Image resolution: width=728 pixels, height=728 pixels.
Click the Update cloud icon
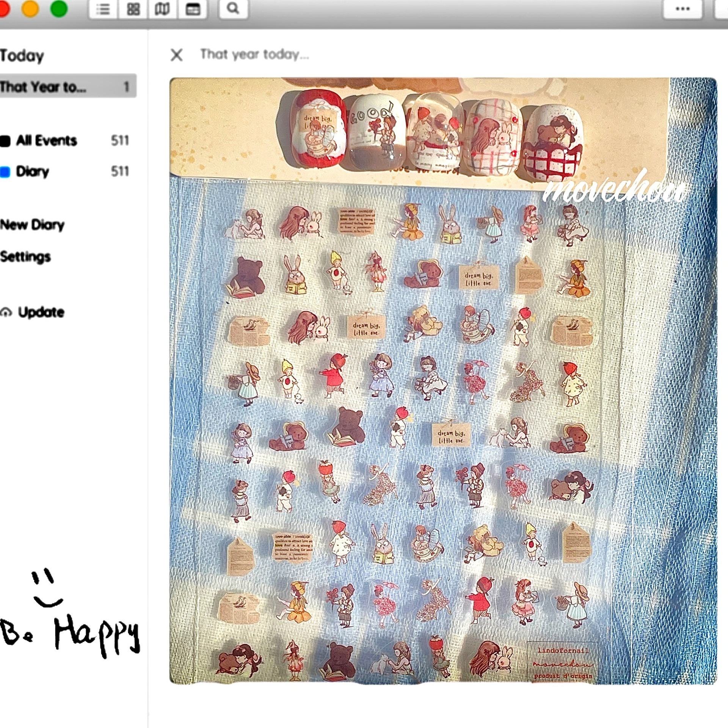click(6, 312)
